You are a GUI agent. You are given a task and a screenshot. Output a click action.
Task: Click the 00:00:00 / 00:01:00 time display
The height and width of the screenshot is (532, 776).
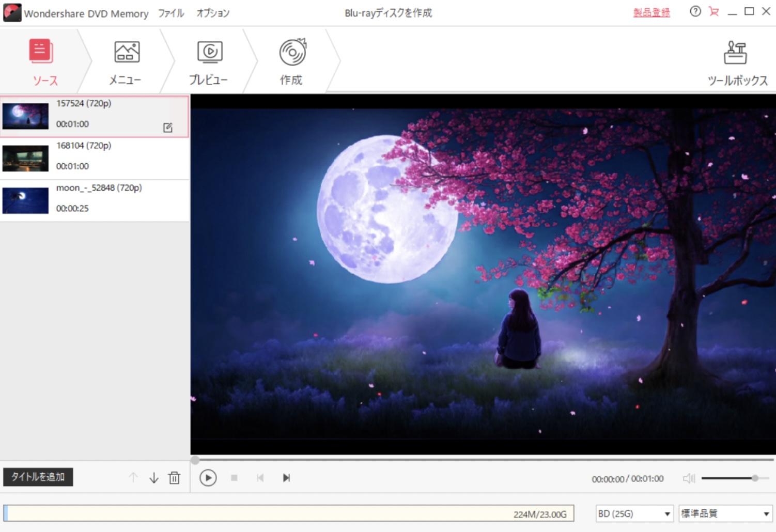[x=628, y=479]
